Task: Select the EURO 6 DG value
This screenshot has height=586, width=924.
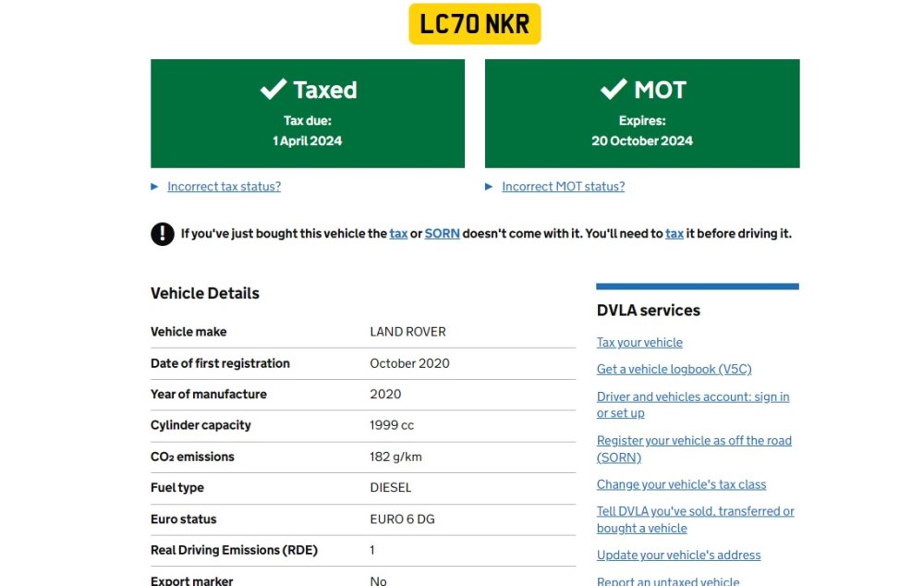Action: [403, 519]
